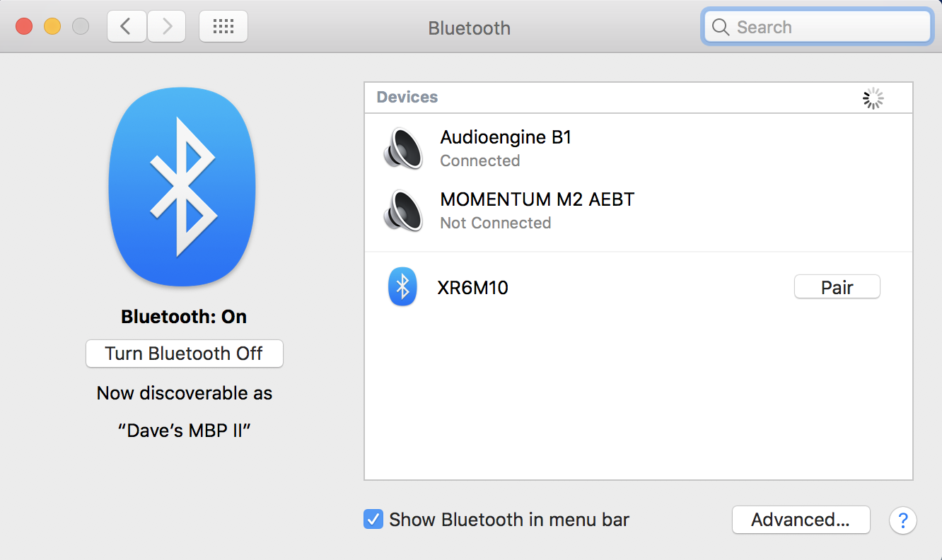Viewport: 942px width, 560px height.
Task: Select the XR6M10 device name
Action: (473, 288)
